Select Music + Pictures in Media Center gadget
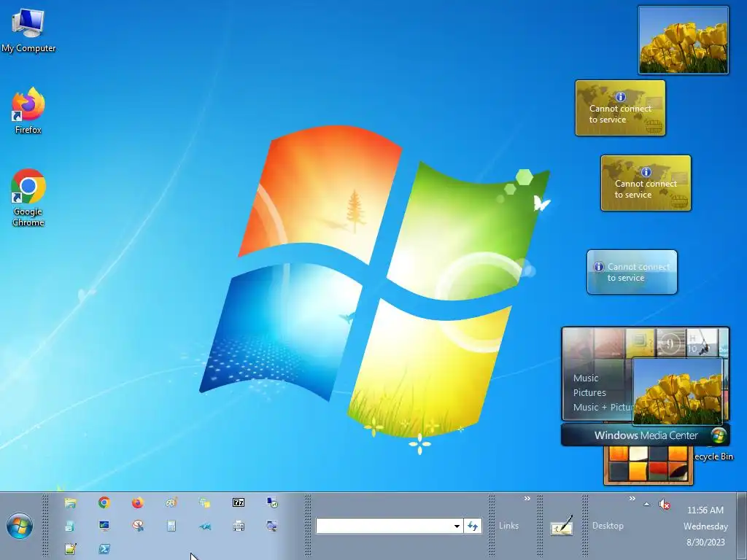 pyautogui.click(x=603, y=407)
